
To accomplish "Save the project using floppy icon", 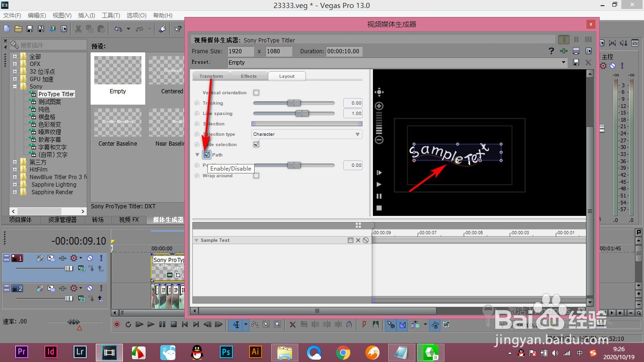I will tap(29, 29).
